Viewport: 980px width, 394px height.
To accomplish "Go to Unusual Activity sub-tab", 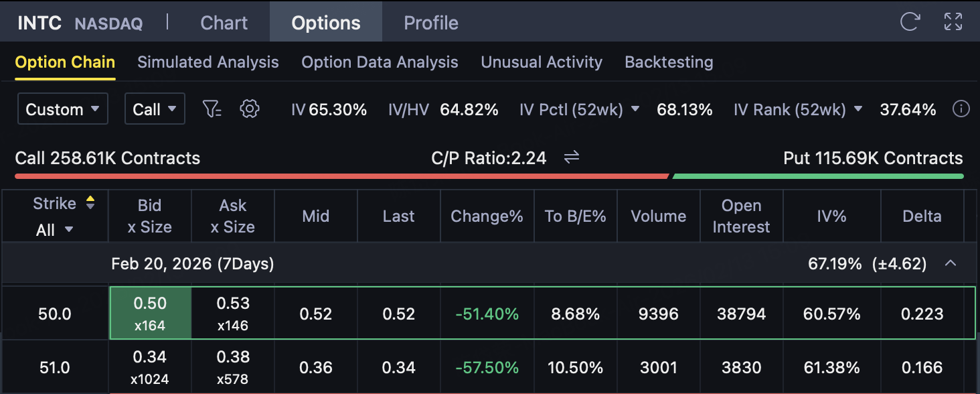I will [541, 62].
